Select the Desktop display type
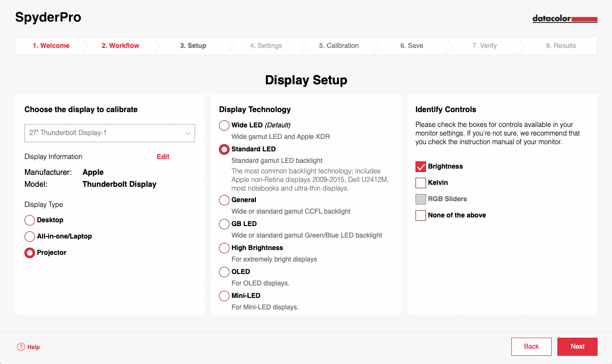The width and height of the screenshot is (612, 364). tap(30, 220)
